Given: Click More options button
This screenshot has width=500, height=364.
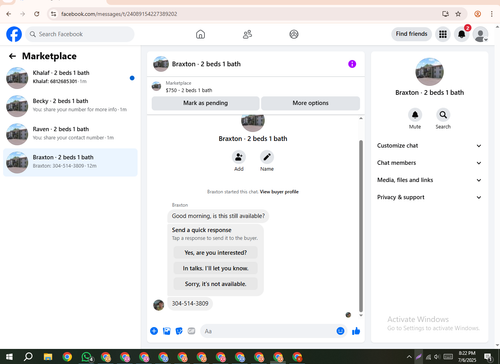Looking at the screenshot, I should (x=310, y=103).
